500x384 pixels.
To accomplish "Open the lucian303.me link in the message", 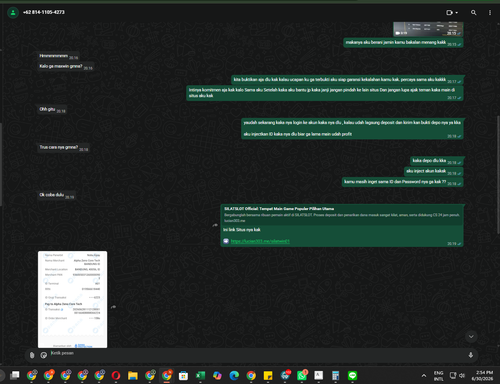I will pos(260,241).
